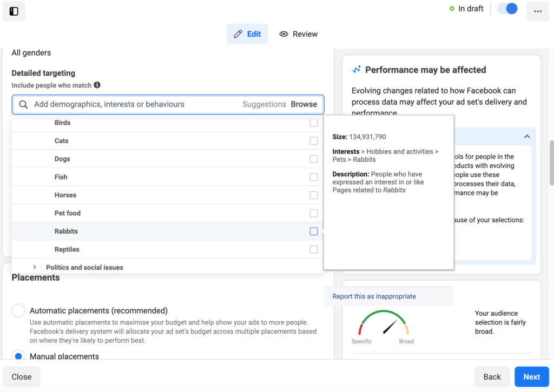This screenshot has width=554, height=392.
Task: Tick the Pet food checkbox
Action: click(x=314, y=214)
